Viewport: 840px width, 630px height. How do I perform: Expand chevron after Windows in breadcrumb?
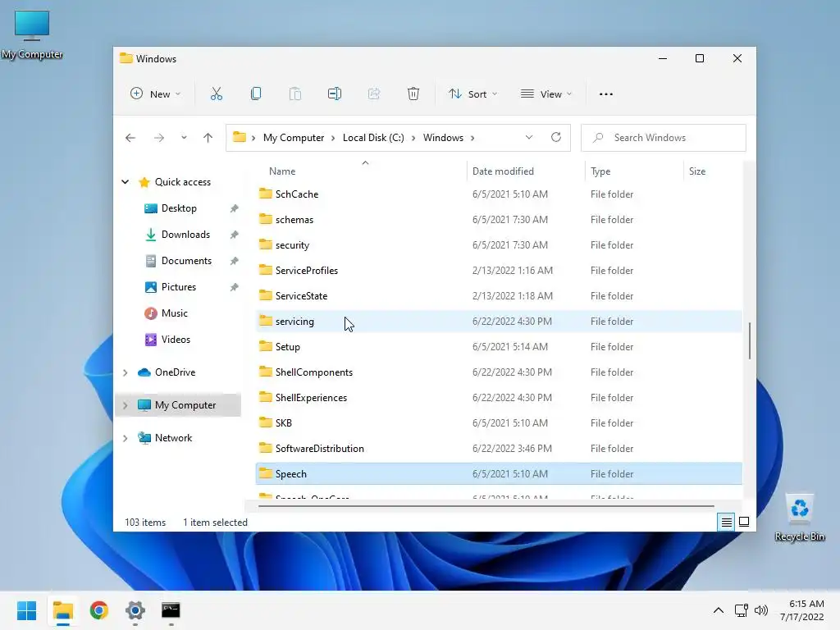pos(472,138)
